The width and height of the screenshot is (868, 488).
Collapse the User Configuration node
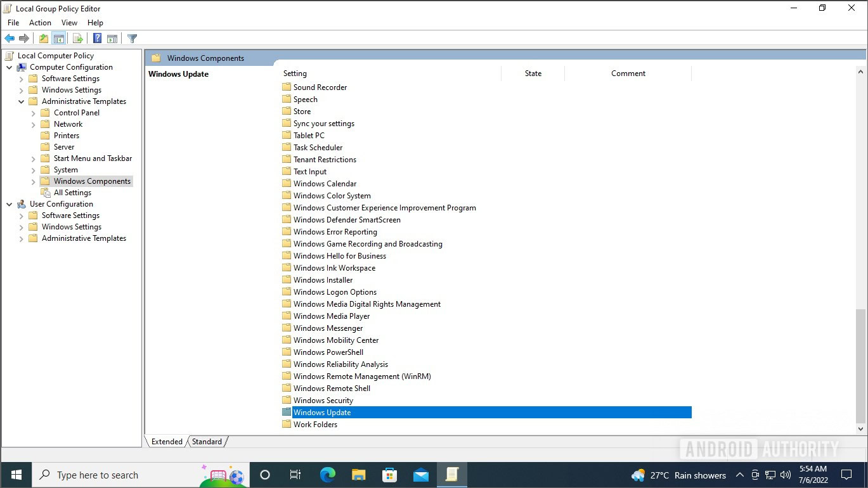[x=9, y=204]
